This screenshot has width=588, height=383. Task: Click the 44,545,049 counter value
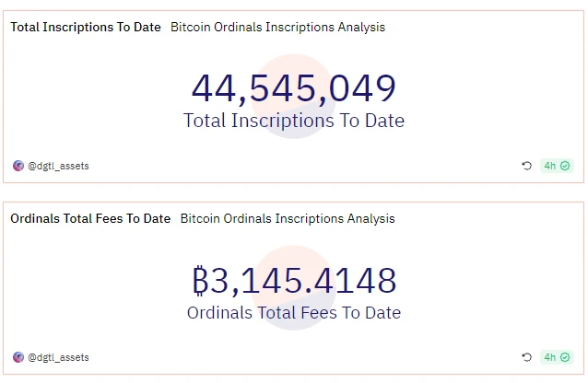click(294, 87)
